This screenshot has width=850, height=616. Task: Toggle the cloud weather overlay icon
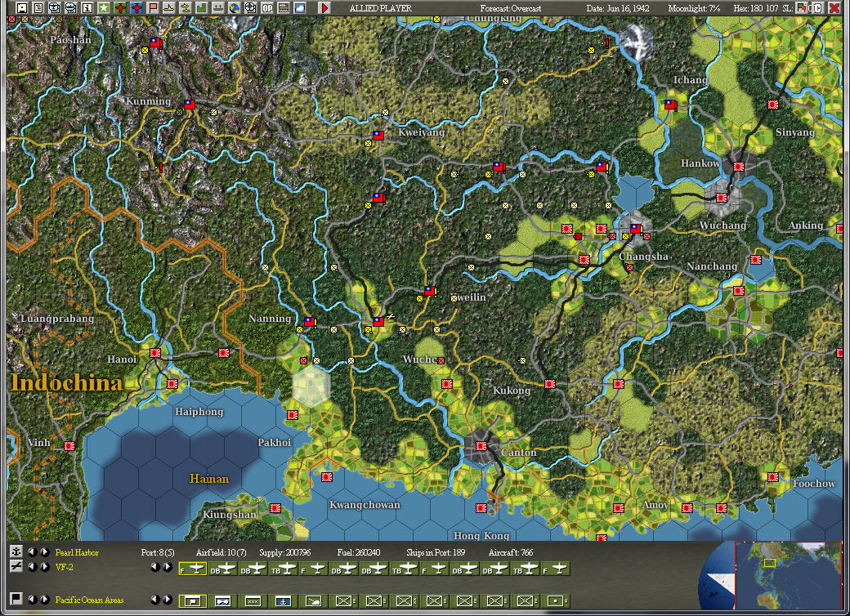pos(300,8)
